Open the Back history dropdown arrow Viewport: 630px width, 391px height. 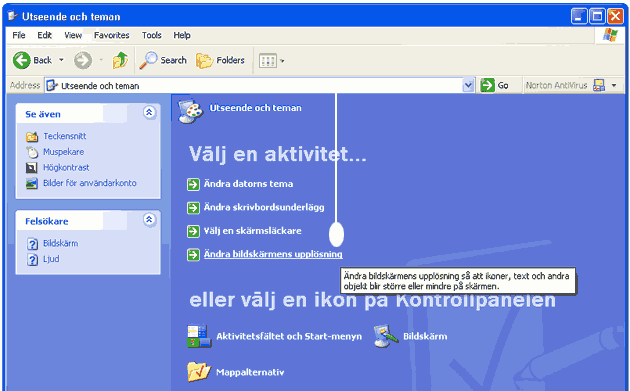(x=61, y=60)
